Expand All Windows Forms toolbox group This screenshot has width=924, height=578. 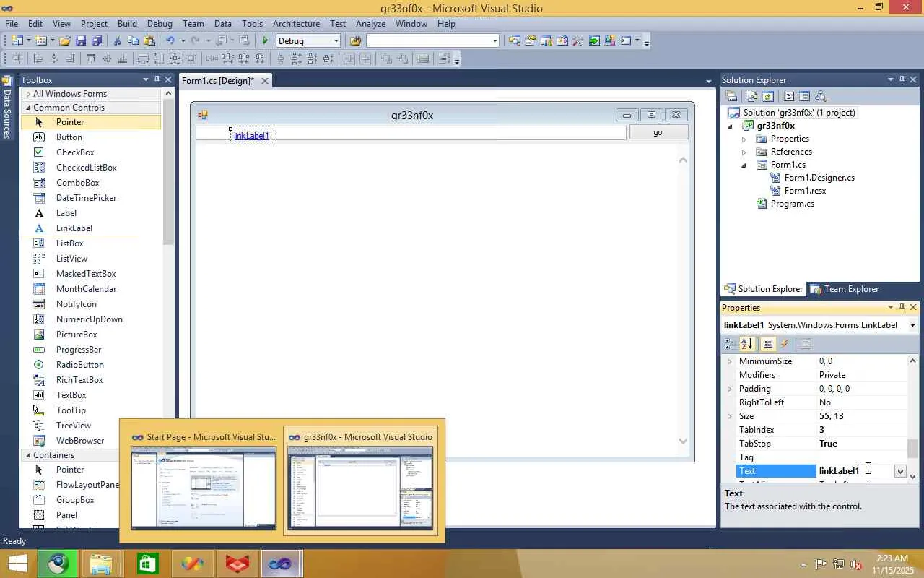tap(28, 94)
